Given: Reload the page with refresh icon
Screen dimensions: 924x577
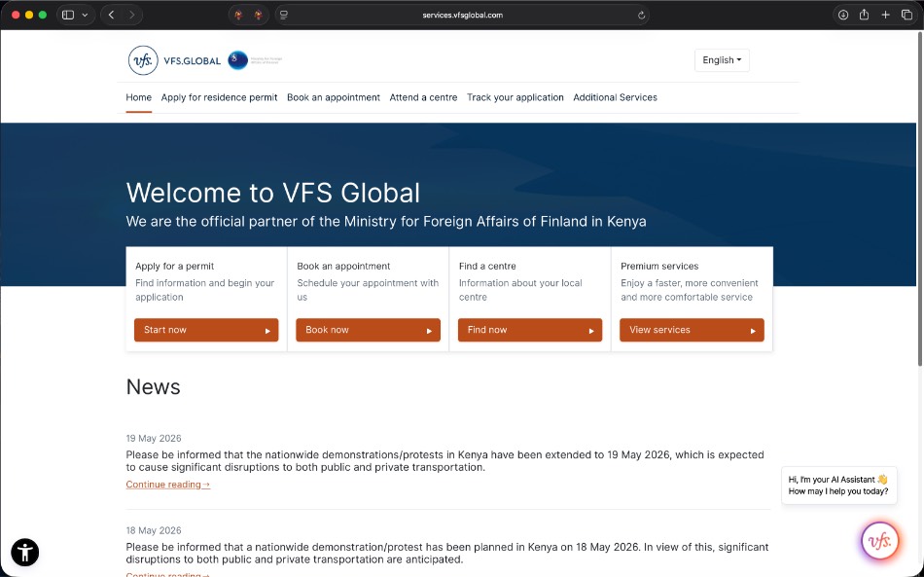Looking at the screenshot, I should point(641,16).
